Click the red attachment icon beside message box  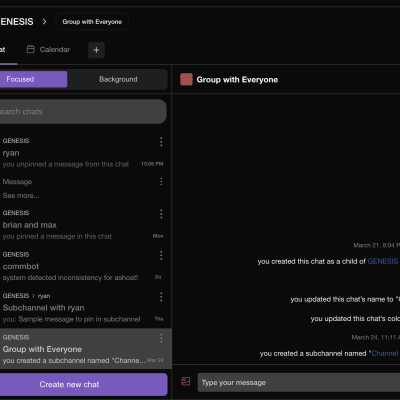pos(186,381)
